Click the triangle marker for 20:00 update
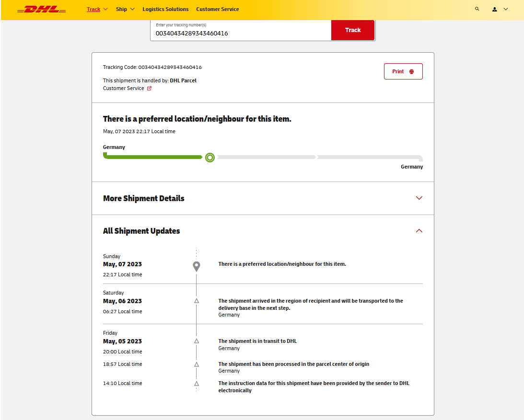 pyautogui.click(x=196, y=341)
